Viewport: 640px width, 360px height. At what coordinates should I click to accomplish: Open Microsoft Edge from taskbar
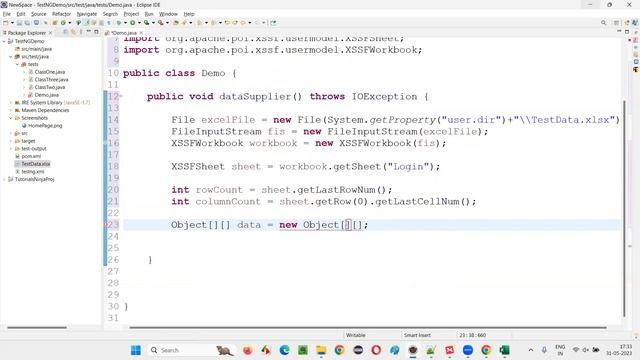coord(284,350)
